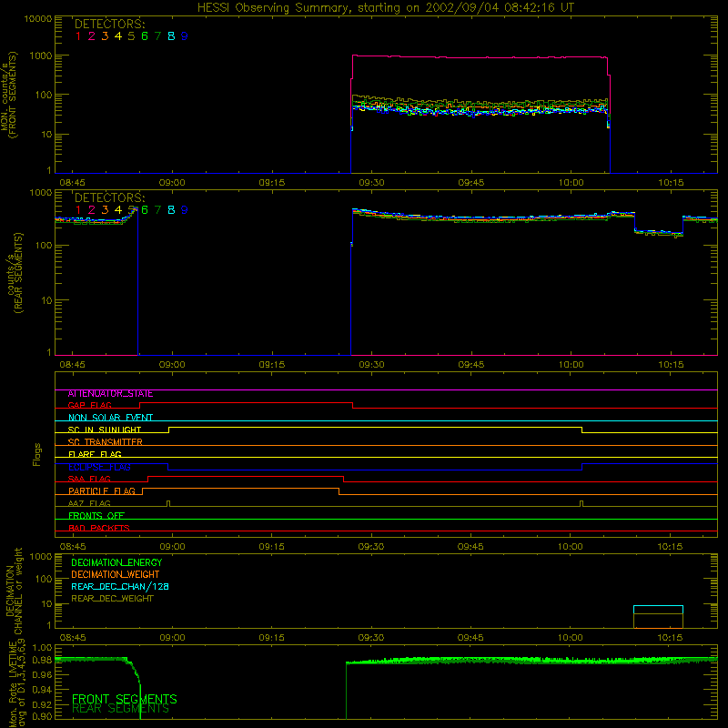Click the ECLIPSE_FLAG label
The width and height of the screenshot is (728, 728).
click(x=99, y=467)
